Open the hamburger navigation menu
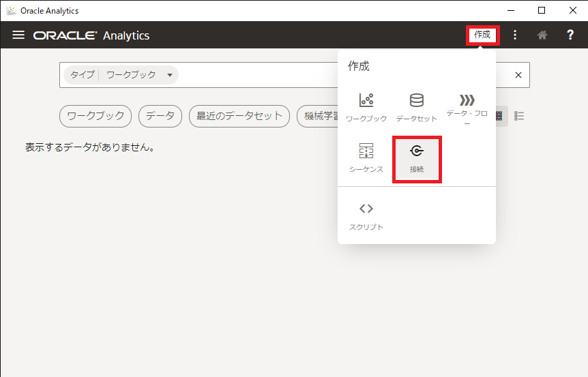The width and height of the screenshot is (588, 377). tap(18, 35)
